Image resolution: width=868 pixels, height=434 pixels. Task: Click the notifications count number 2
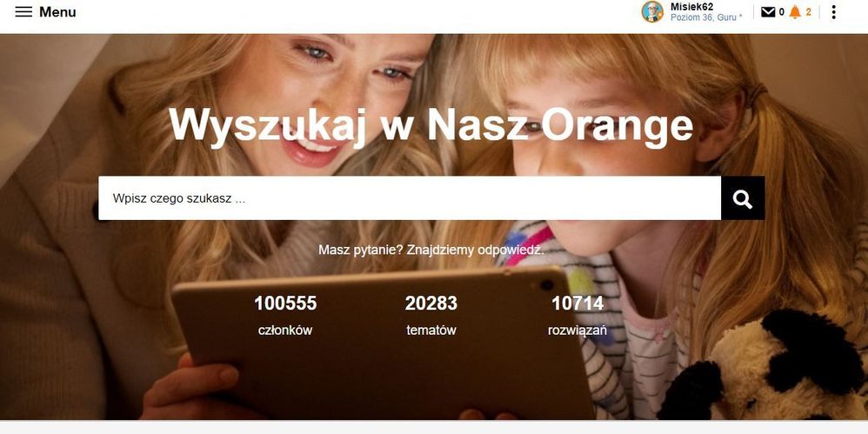808,11
